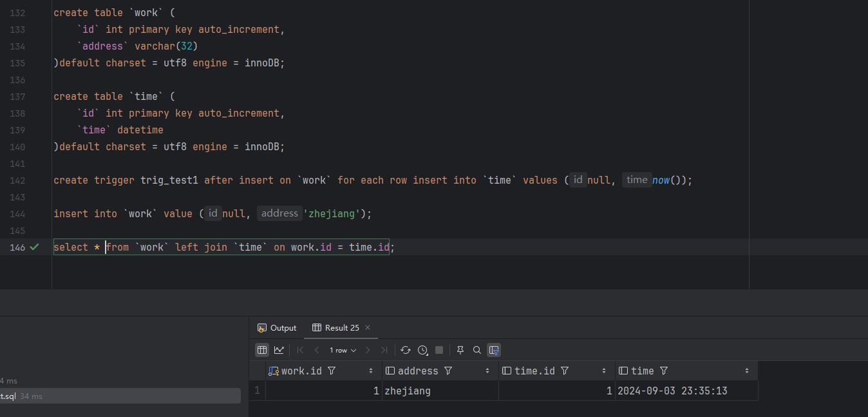The width and height of the screenshot is (868, 417).
Task: Click line number 132 in gutter
Action: pos(18,13)
